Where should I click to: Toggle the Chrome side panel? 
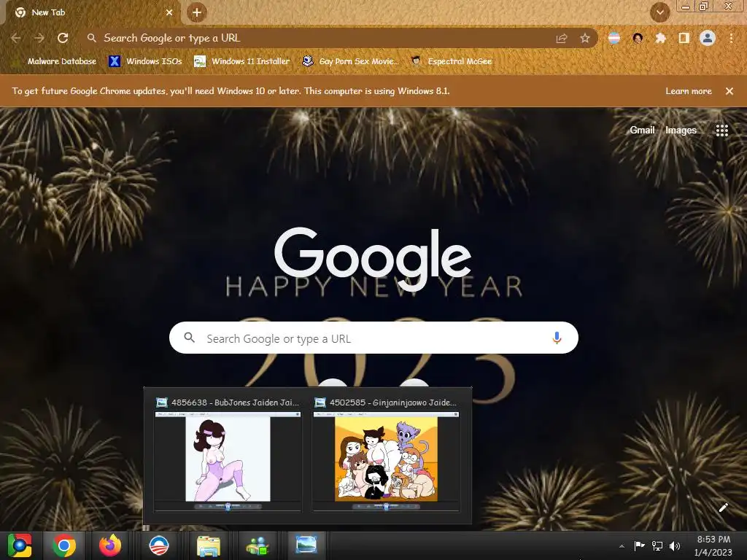click(x=684, y=38)
